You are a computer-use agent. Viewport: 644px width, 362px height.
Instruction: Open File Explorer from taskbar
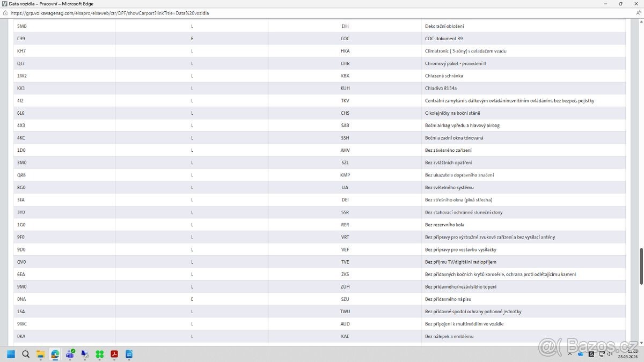coord(40,354)
